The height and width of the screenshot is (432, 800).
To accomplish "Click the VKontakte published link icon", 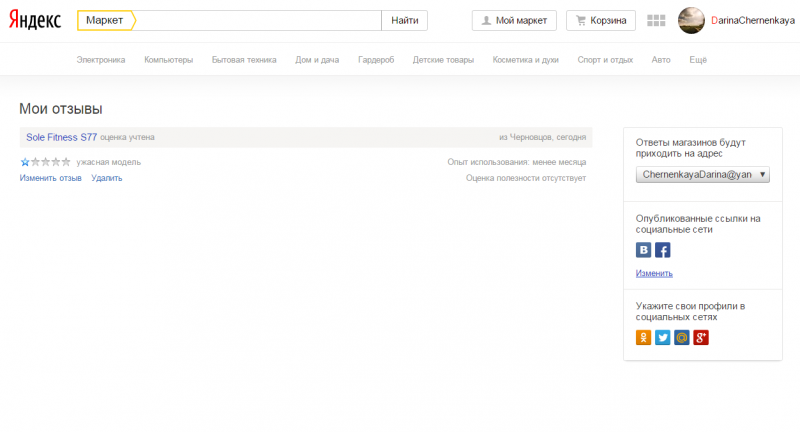I will click(x=643, y=250).
